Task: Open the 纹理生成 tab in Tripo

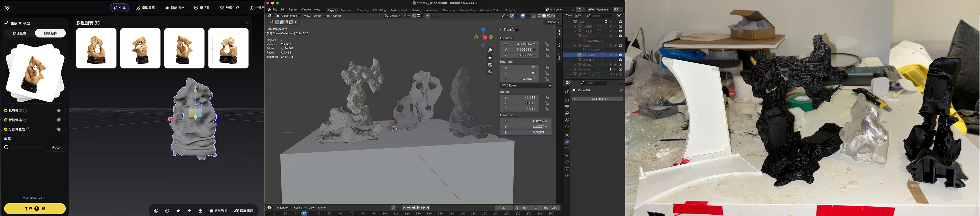Action: coord(230,8)
